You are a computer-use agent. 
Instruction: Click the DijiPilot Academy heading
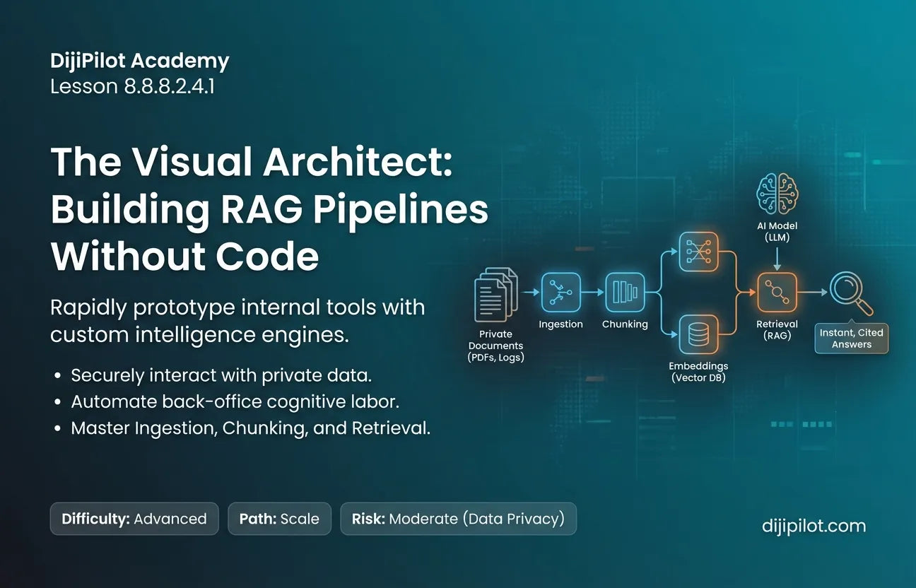coord(140,61)
